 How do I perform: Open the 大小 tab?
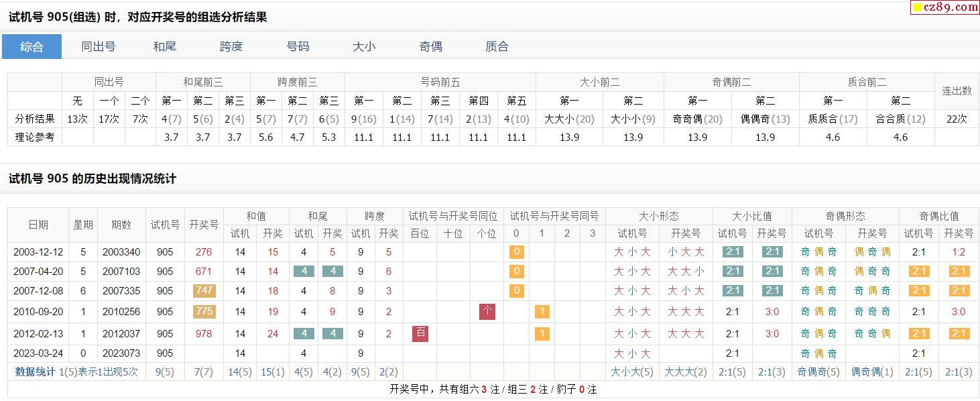(x=364, y=46)
